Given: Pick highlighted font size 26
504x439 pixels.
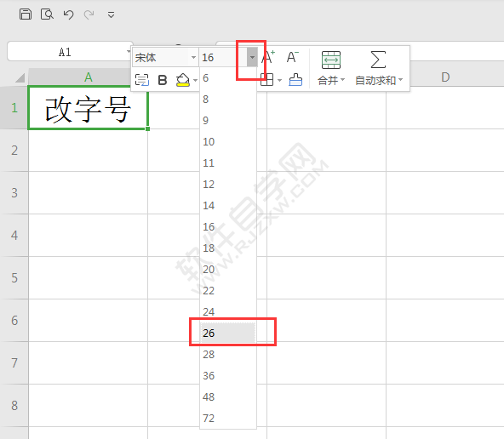Looking at the screenshot, I should click(228, 333).
